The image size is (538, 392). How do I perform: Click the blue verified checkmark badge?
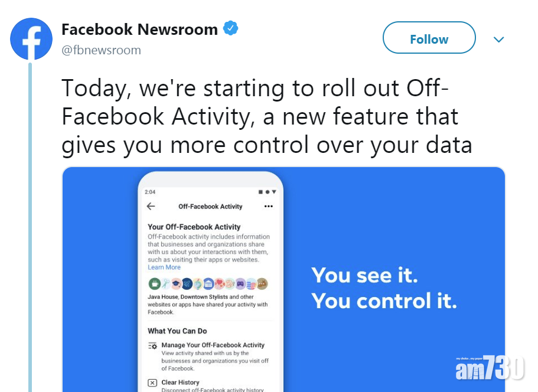[x=230, y=27]
